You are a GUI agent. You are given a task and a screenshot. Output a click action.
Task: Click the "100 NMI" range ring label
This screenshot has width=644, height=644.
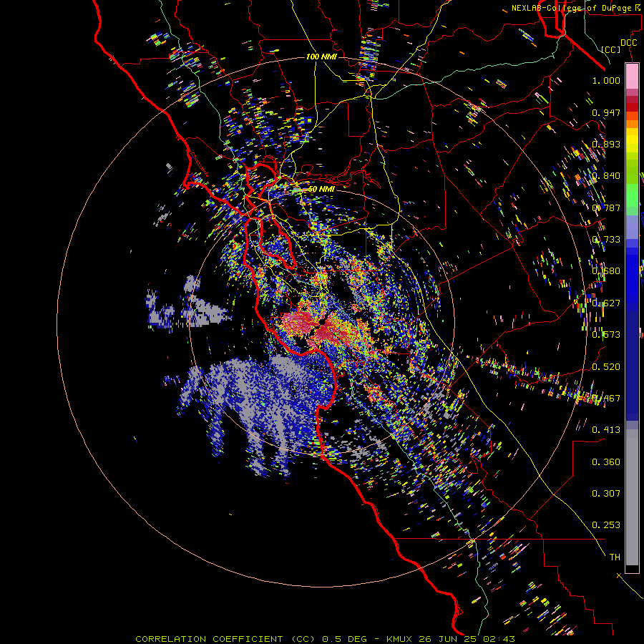(321, 57)
